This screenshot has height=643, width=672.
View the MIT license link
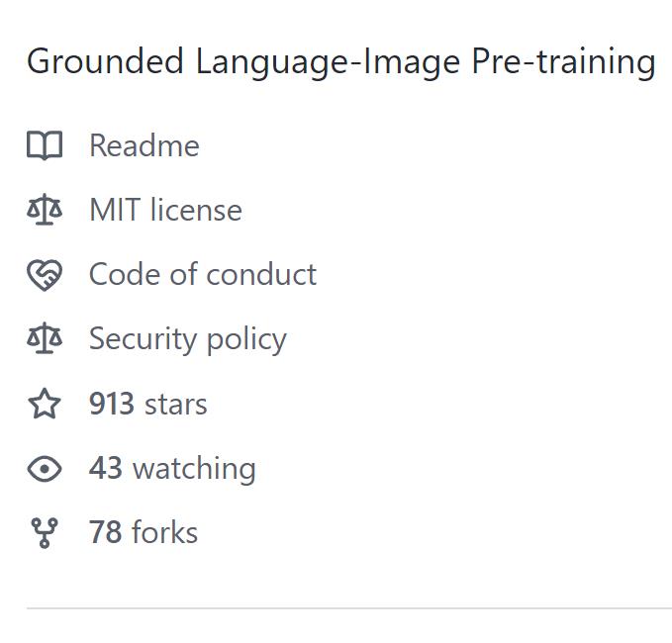tap(165, 210)
